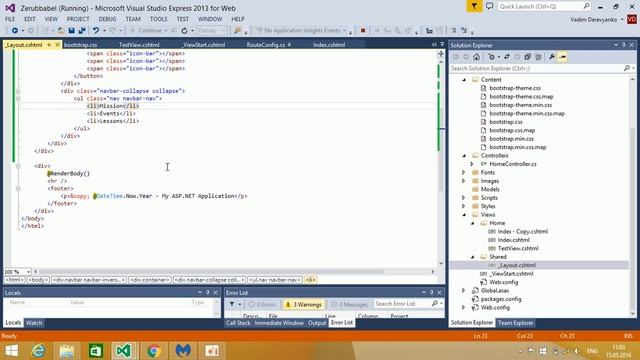Switch to the RouteConfig.cs tab
This screenshot has height=360, width=640.
(x=266, y=44)
